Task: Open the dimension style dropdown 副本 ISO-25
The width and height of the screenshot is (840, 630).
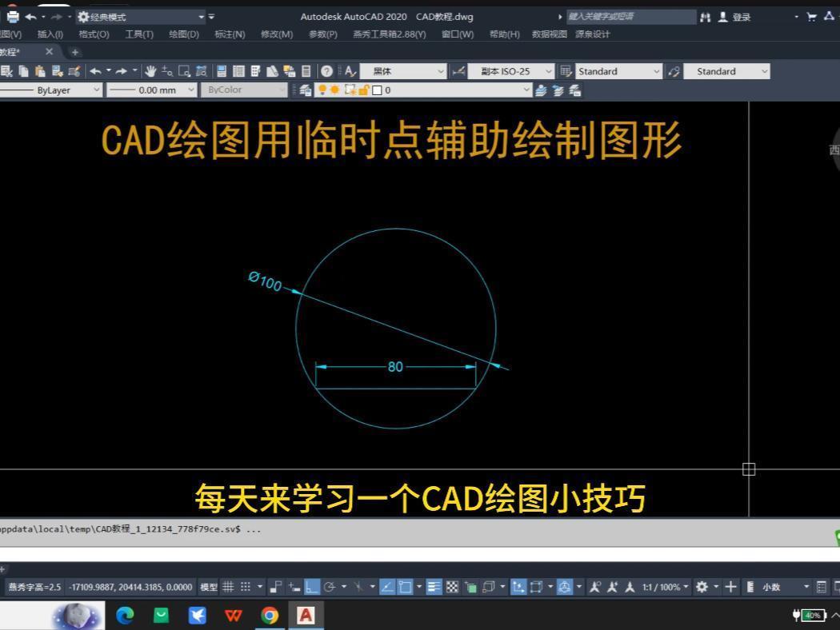Action: point(510,71)
